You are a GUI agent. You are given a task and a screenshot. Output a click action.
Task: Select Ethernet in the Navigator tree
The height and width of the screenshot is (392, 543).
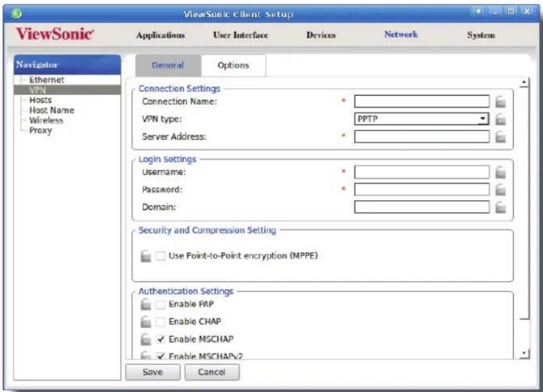pyautogui.click(x=47, y=80)
